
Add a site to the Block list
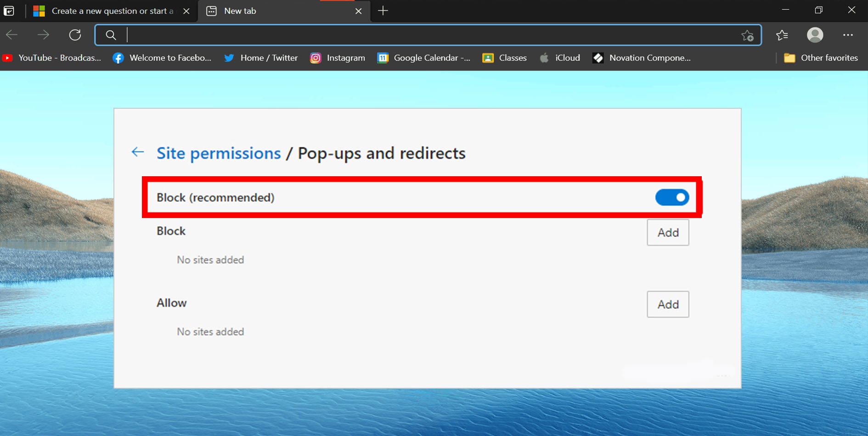pos(668,232)
